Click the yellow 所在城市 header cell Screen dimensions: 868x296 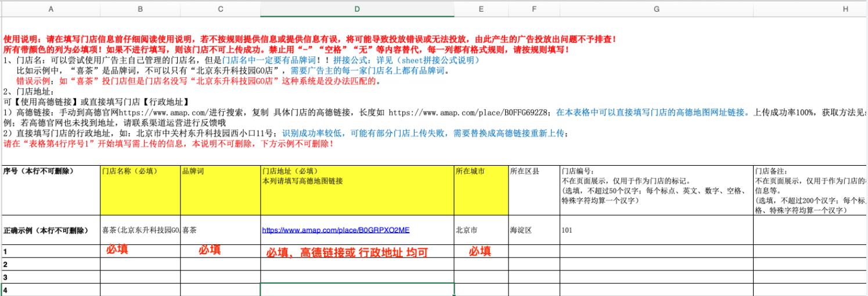481,190
